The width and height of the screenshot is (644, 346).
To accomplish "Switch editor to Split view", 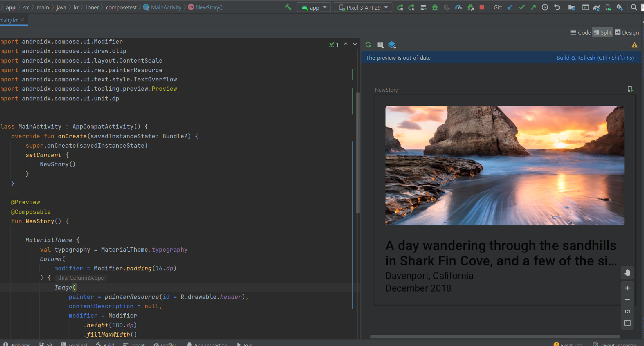I will 603,32.
